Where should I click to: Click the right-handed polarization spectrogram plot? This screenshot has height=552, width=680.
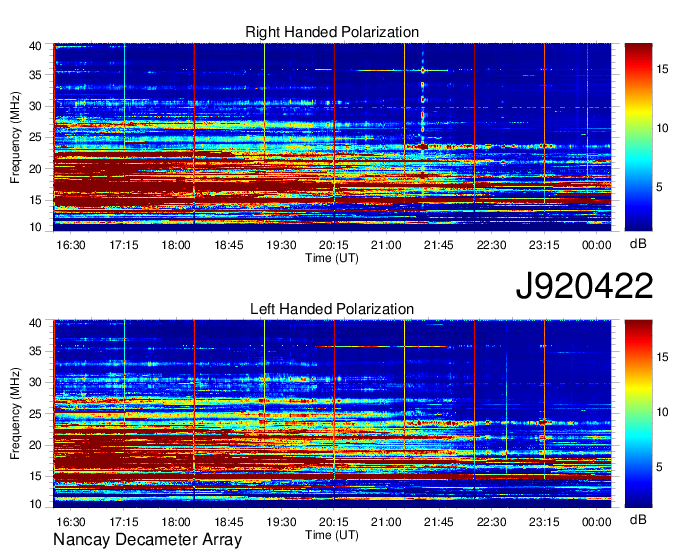coord(332,137)
